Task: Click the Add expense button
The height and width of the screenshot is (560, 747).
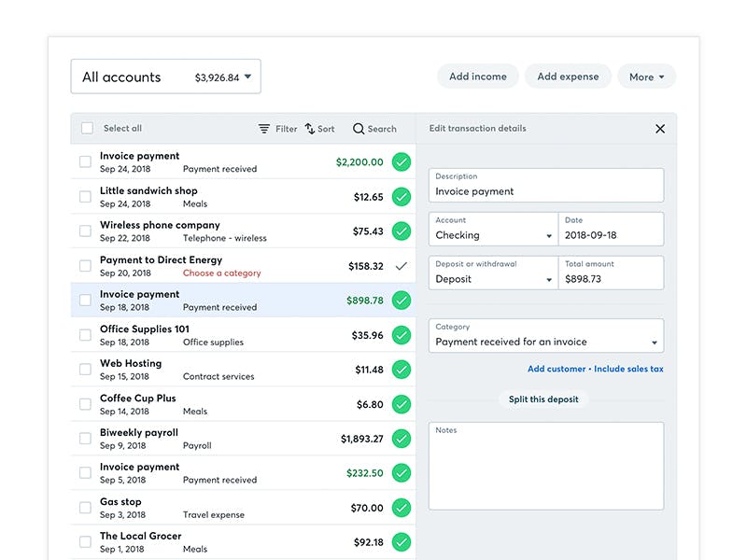Action: (x=568, y=77)
